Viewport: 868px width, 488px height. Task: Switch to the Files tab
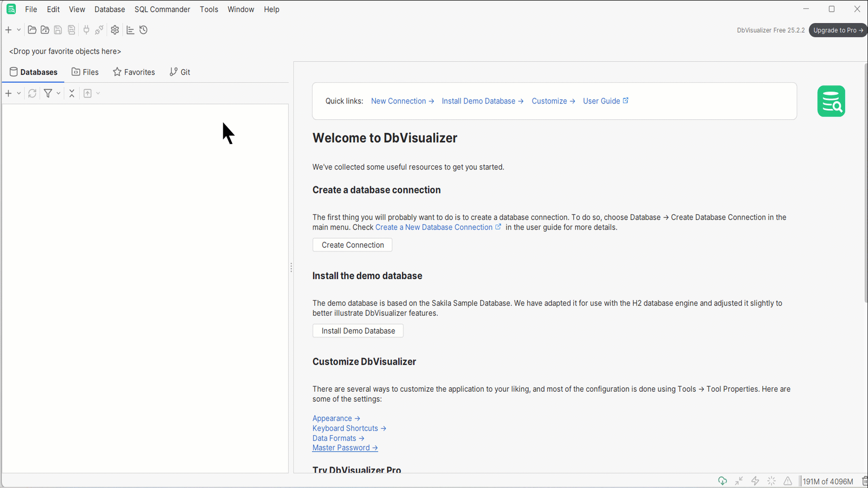[85, 72]
